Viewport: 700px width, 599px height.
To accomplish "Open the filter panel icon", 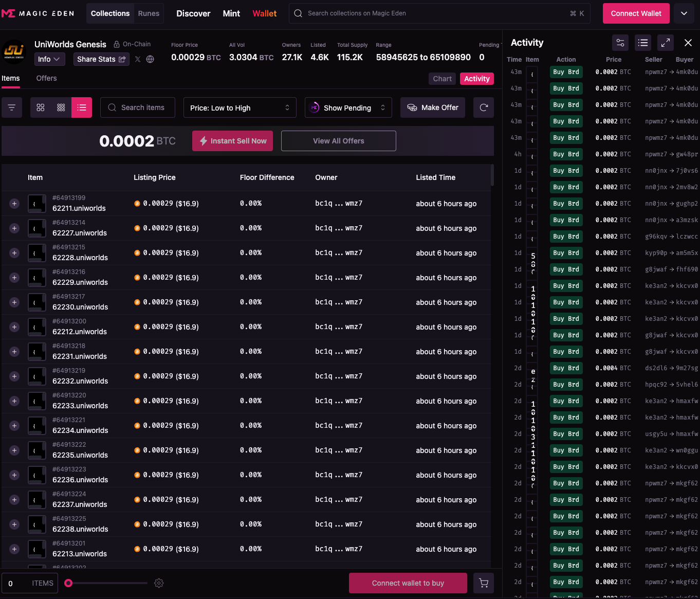I will (12, 107).
